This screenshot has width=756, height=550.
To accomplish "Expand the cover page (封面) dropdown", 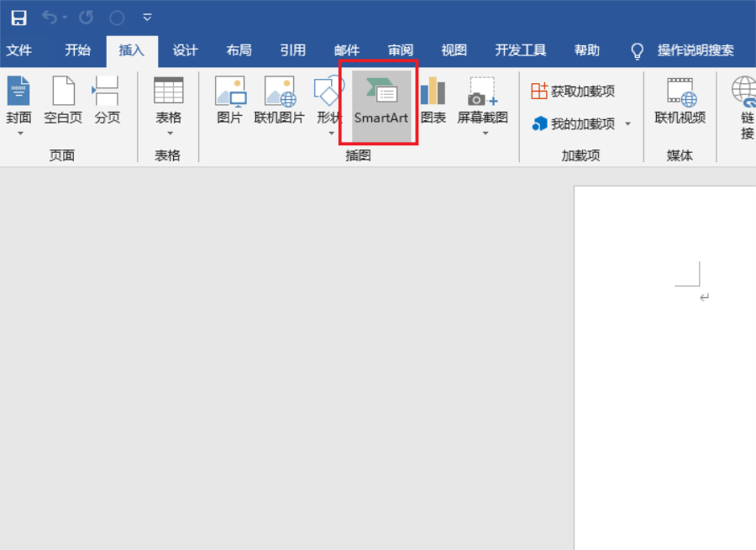I will 19,133.
